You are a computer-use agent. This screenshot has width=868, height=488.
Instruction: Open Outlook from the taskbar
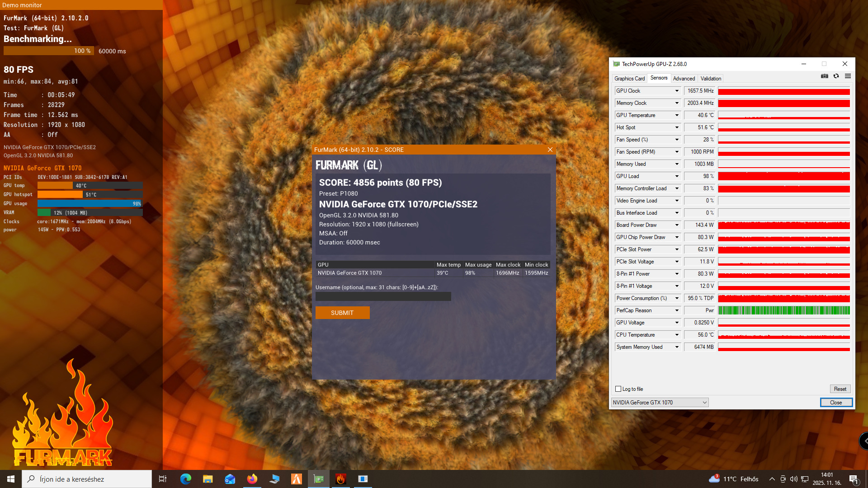[230, 479]
